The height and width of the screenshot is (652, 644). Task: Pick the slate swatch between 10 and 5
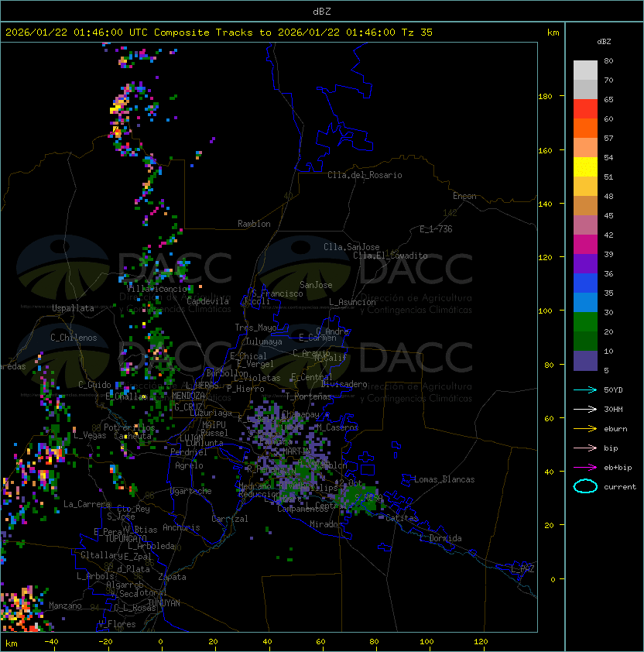coord(585,361)
